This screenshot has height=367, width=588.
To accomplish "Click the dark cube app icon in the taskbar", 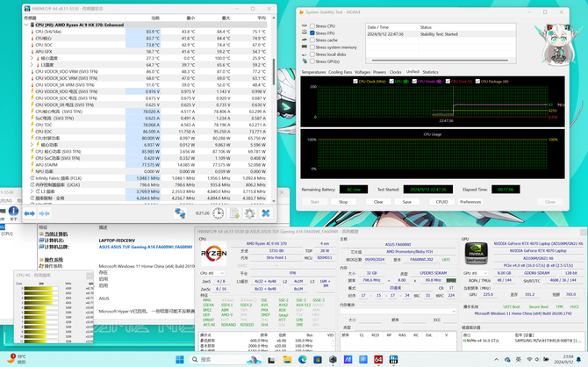I will click(333, 359).
